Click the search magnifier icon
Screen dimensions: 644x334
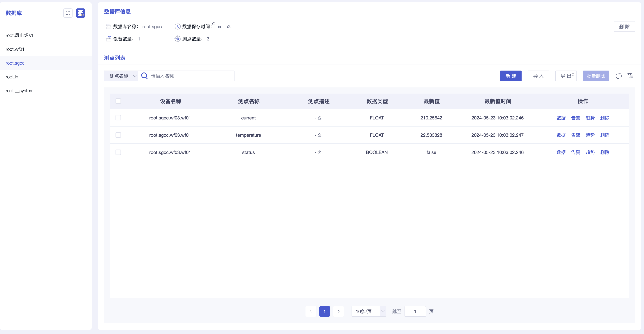click(144, 76)
